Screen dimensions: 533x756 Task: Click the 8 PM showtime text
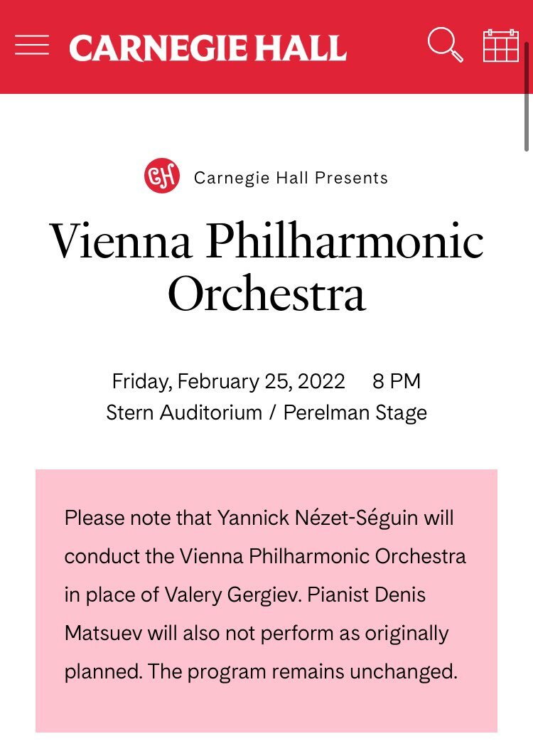click(396, 381)
